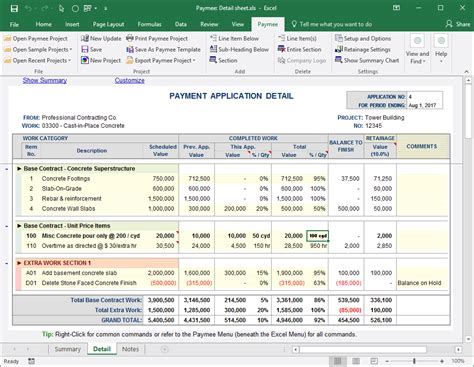The image size is (474, 367).
Task: Switch to Page Layout view in status bar
Action: [x=356, y=361]
